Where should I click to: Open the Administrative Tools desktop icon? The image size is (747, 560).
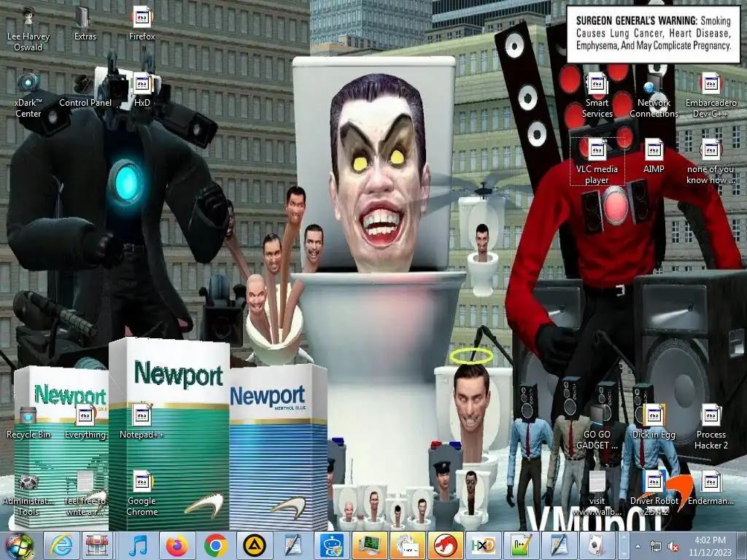click(x=28, y=494)
